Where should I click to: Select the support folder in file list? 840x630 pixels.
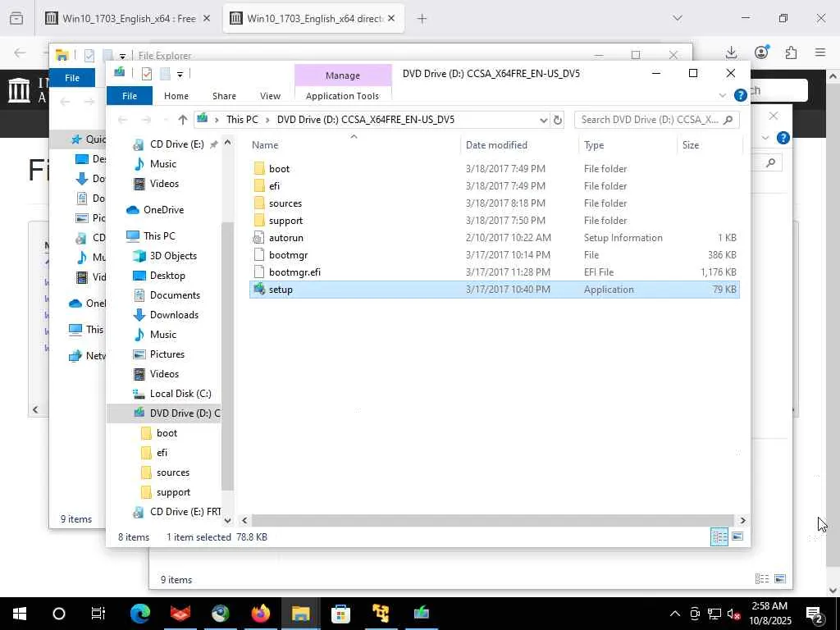point(285,220)
